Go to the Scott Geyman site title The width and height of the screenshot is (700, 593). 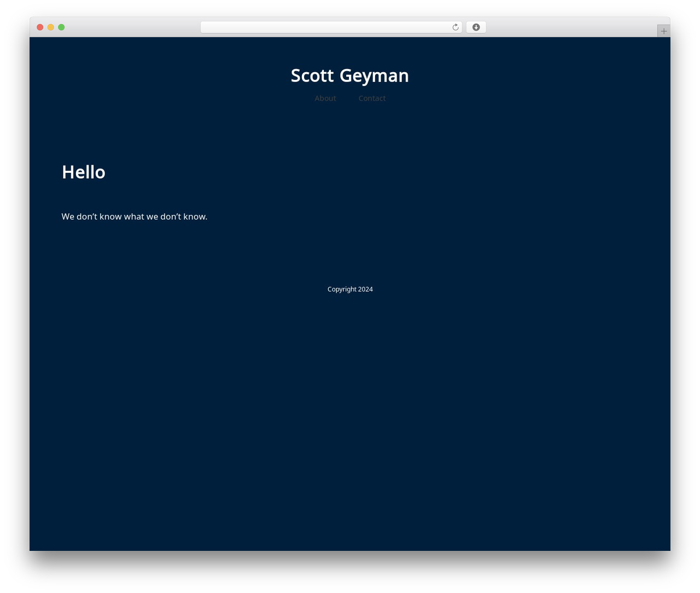click(350, 75)
